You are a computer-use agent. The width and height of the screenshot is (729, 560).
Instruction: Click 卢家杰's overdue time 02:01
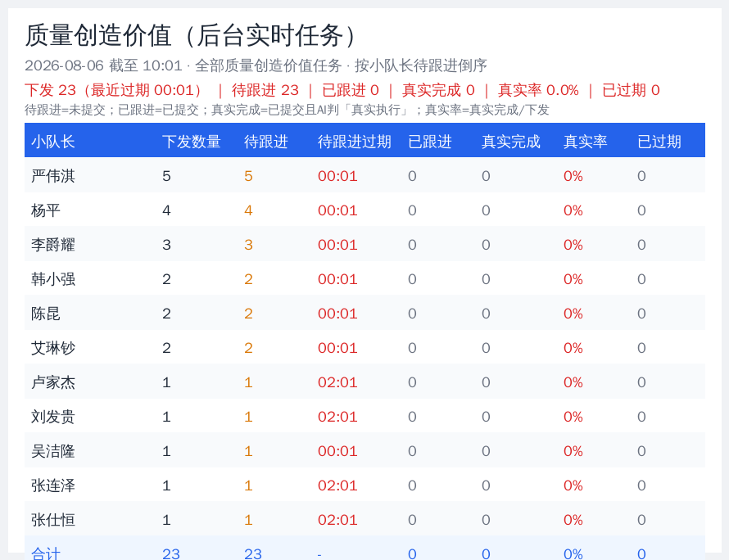337,382
